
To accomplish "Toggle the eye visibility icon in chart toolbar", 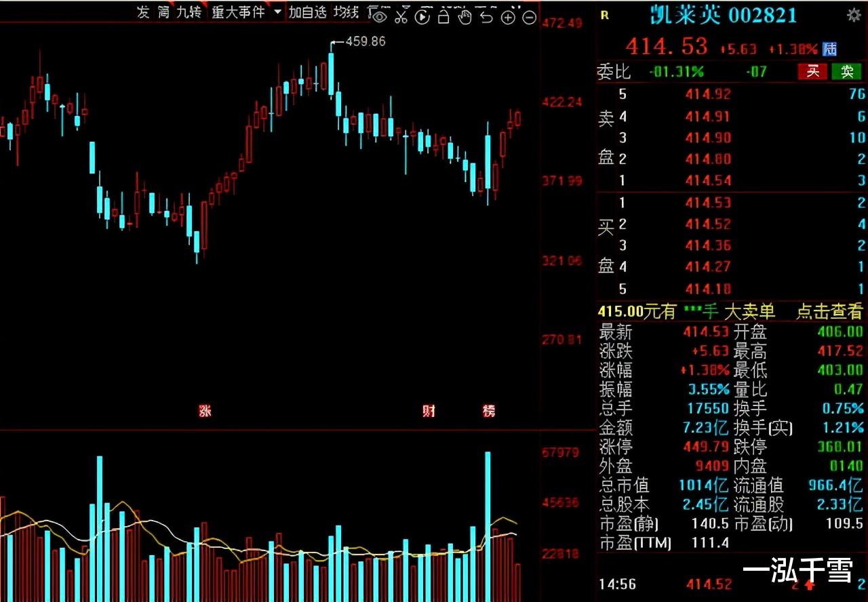I will click(x=380, y=16).
